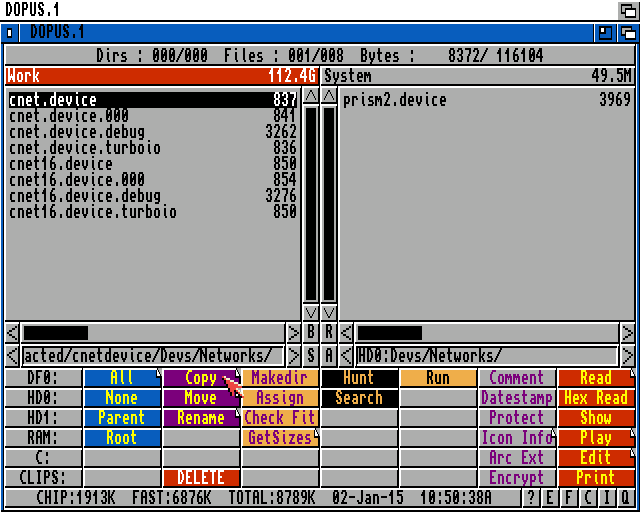Click the None button

122,398
